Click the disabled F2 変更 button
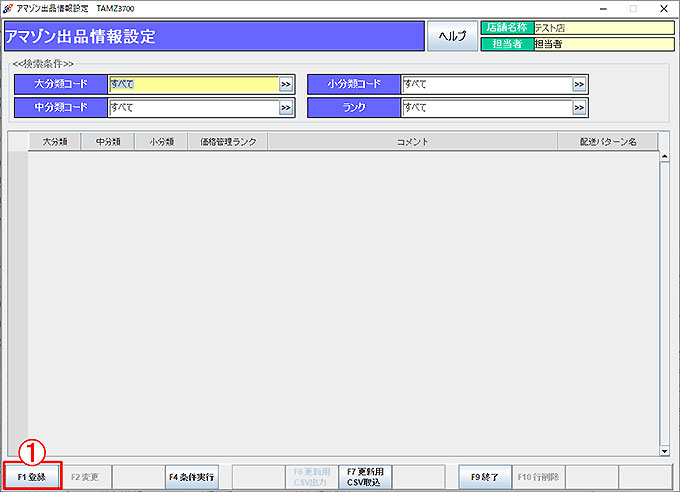The width and height of the screenshot is (680, 492). point(85,477)
